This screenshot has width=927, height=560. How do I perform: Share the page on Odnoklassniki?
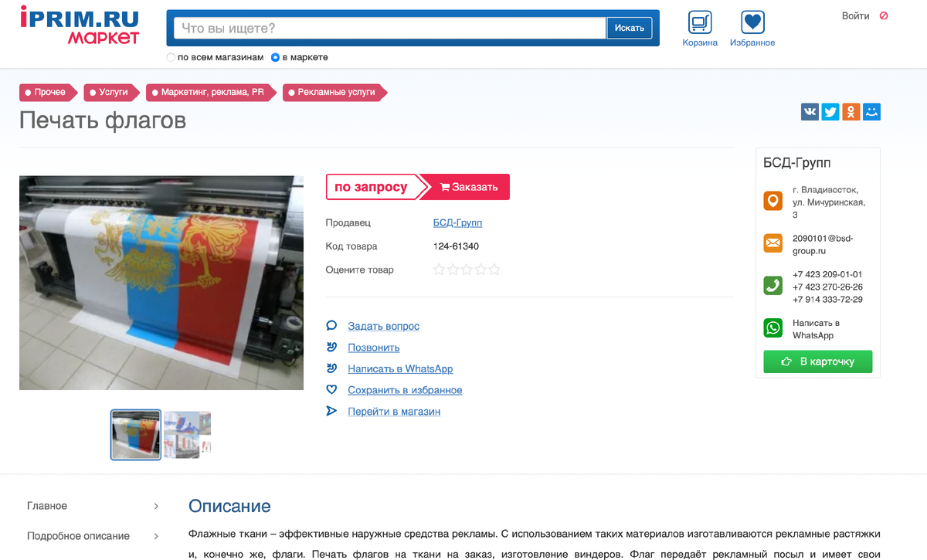[851, 112]
